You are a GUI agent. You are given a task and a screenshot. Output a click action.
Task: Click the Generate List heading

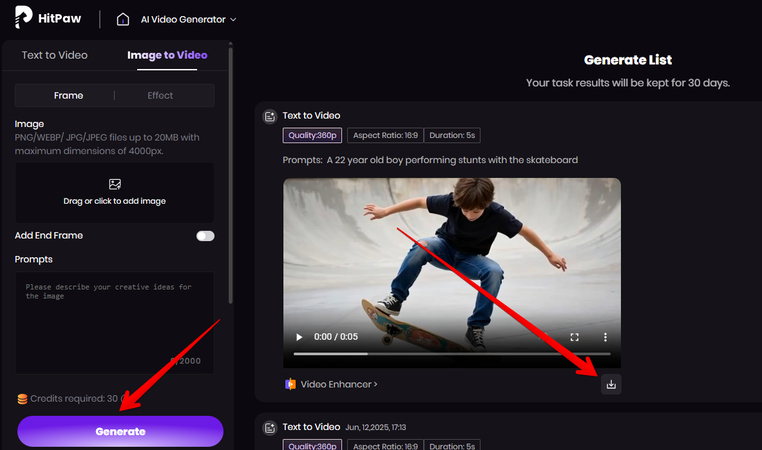628,60
